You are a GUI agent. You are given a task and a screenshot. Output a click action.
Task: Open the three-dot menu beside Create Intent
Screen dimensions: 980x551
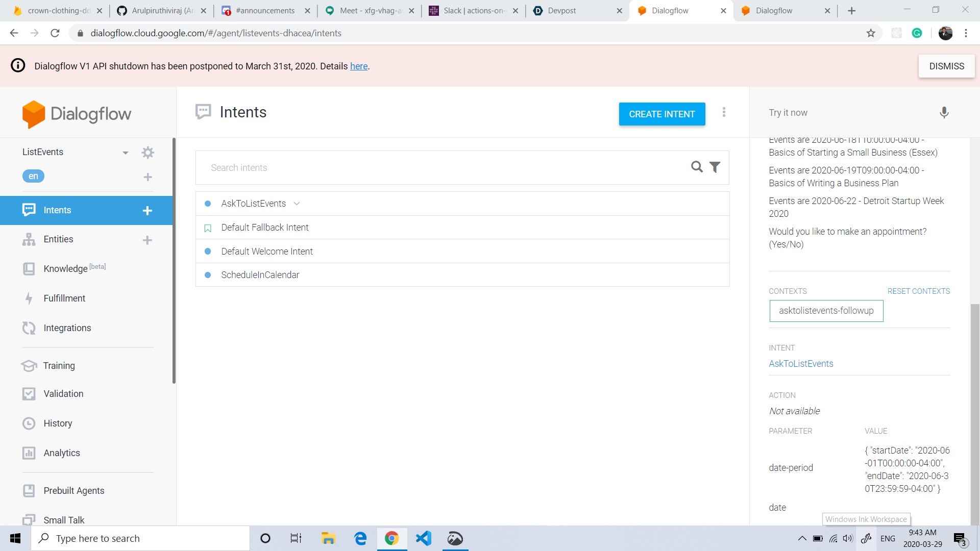pyautogui.click(x=724, y=112)
